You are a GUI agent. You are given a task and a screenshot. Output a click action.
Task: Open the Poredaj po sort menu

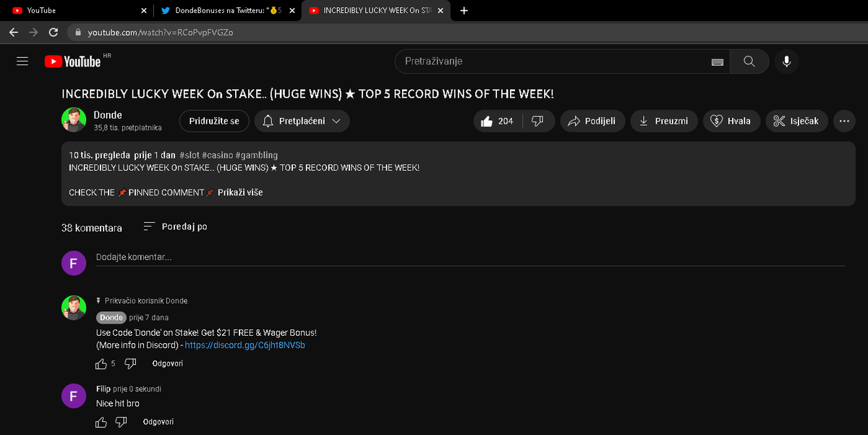(x=175, y=227)
